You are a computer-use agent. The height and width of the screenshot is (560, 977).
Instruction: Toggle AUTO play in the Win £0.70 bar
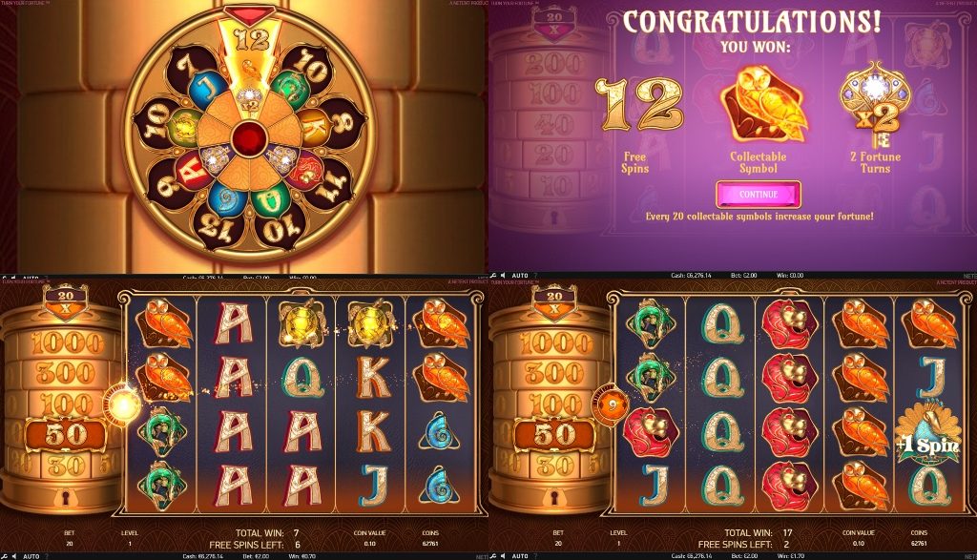31,556
